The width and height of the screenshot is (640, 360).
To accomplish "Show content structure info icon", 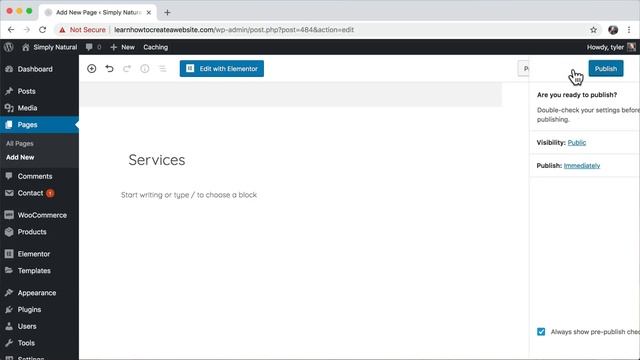I will tap(144, 69).
